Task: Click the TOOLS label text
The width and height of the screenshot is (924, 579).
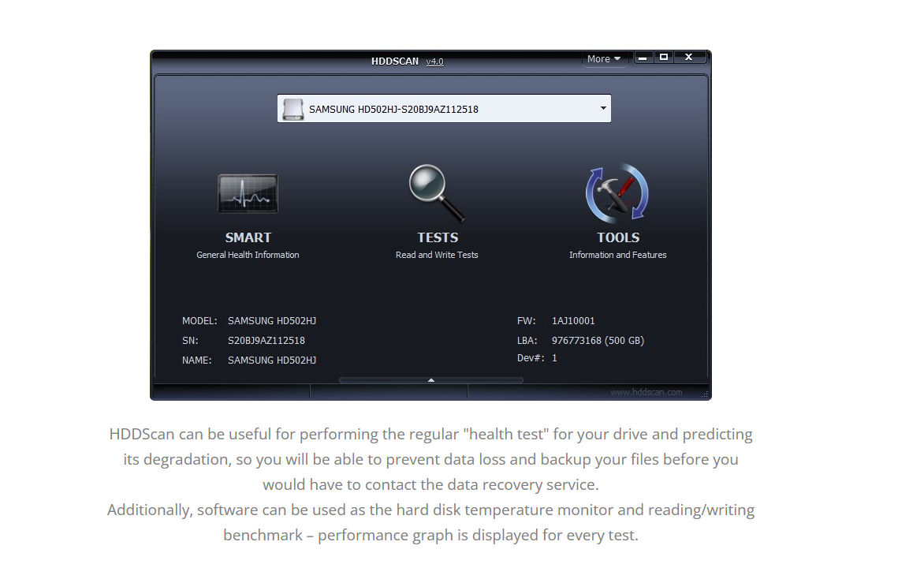Action: point(617,237)
